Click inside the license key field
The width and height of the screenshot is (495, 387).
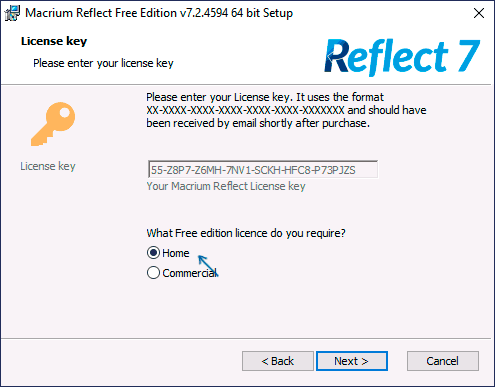[263, 170]
